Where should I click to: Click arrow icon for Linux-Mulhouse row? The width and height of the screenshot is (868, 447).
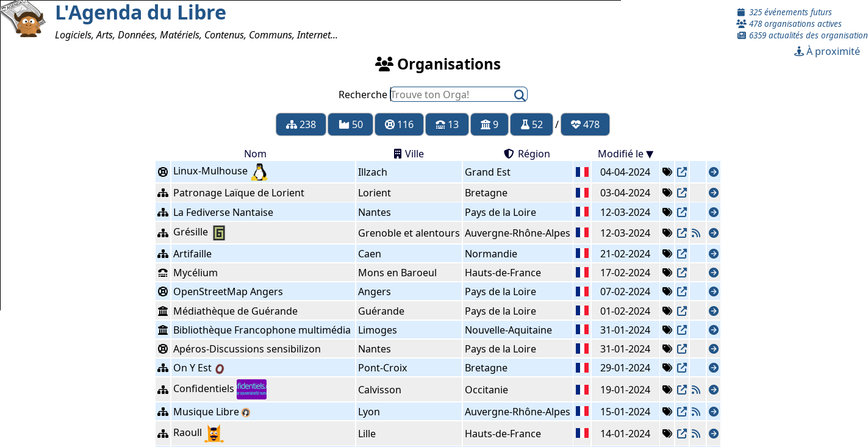(714, 172)
